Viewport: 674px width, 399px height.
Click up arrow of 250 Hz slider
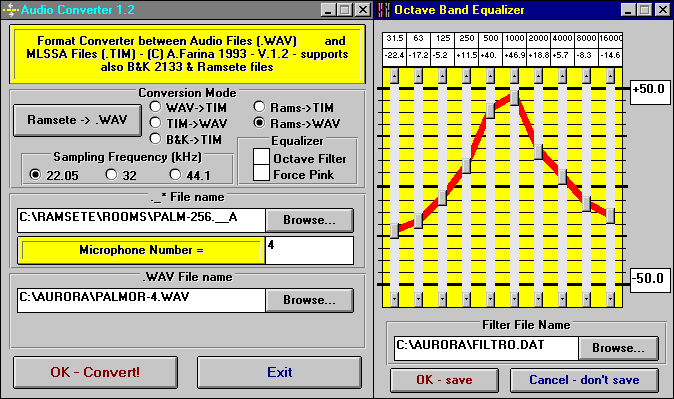[x=466, y=77]
